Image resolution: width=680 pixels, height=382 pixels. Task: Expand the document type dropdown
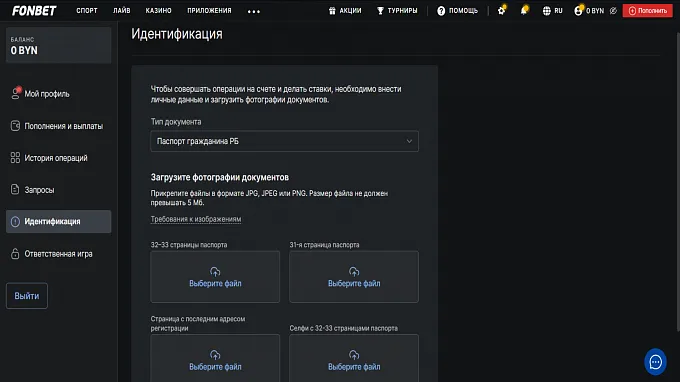point(284,141)
